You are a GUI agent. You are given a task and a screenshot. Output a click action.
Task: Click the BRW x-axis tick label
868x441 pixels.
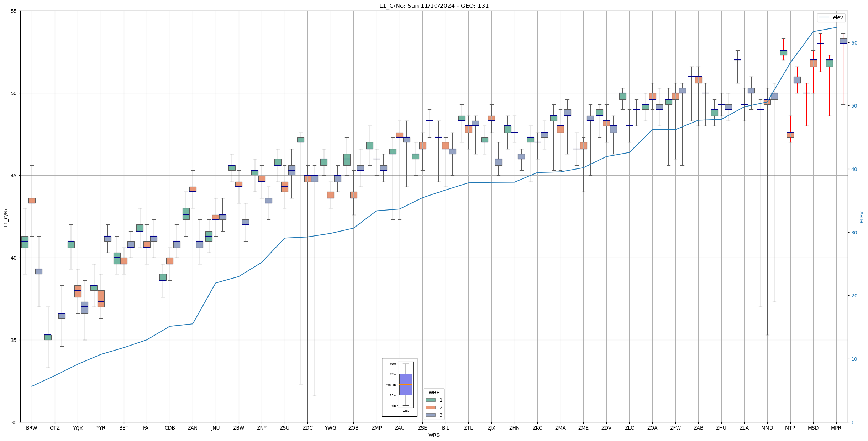point(32,428)
